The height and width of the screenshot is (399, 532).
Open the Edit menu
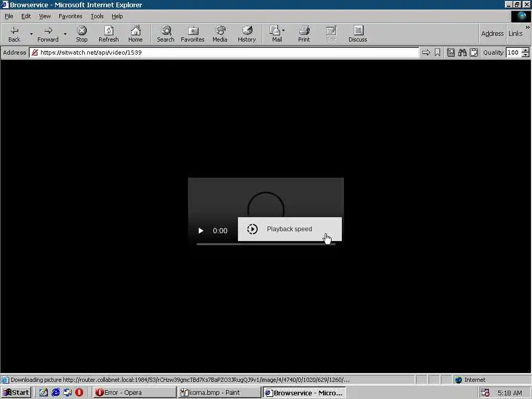click(26, 16)
